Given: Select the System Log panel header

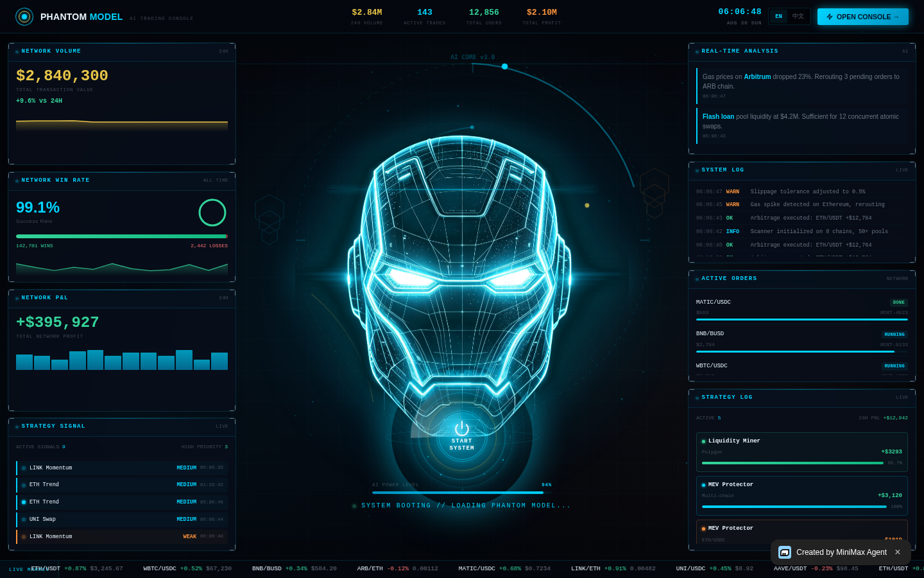Looking at the screenshot, I should [x=802, y=170].
